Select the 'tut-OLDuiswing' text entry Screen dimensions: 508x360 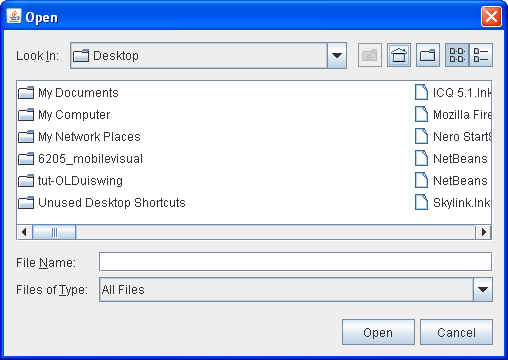pos(80,181)
